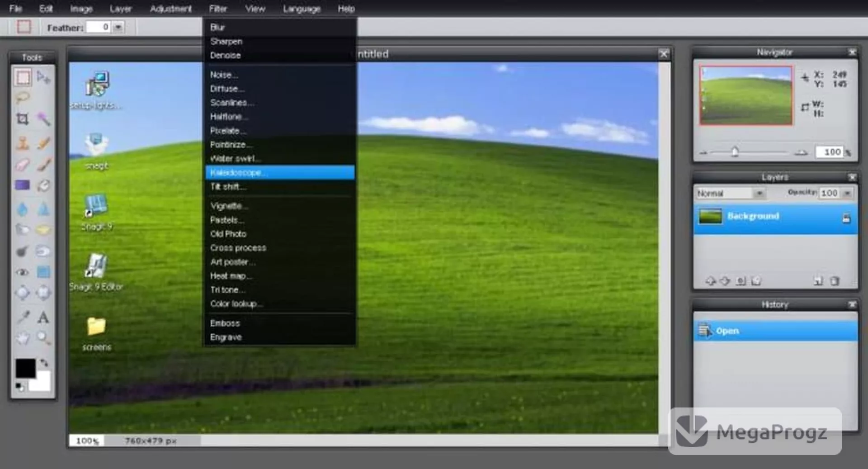Select the Pinch tool
868x469 pixels.
click(43, 293)
